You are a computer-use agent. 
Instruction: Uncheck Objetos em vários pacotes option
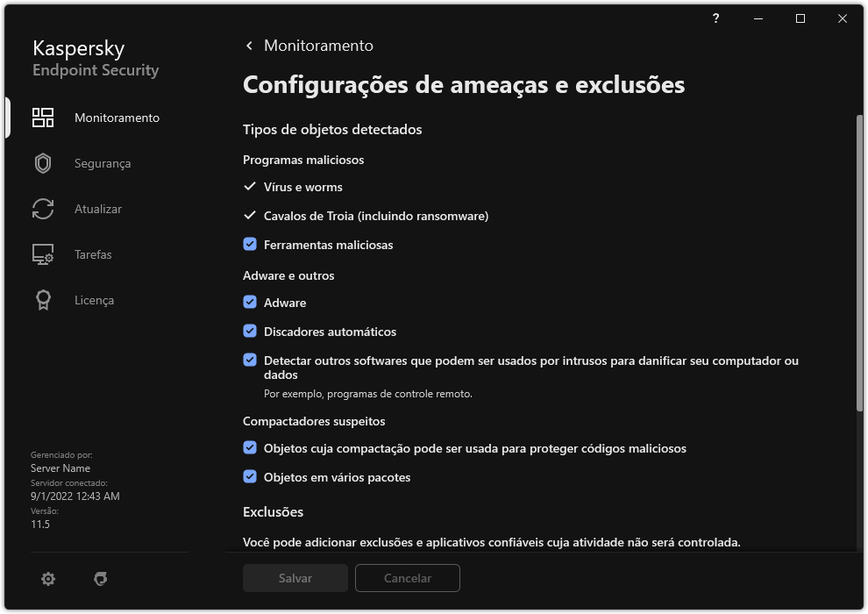pos(250,477)
